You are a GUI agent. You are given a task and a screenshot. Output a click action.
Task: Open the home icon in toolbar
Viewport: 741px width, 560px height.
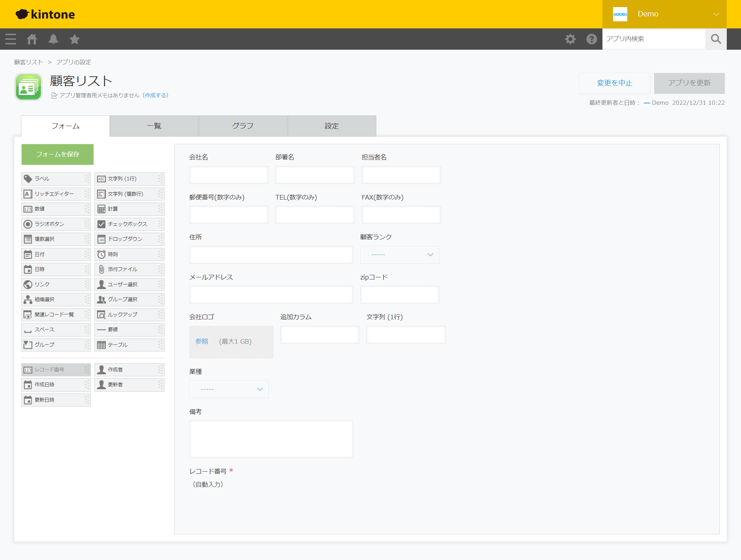[x=32, y=39]
